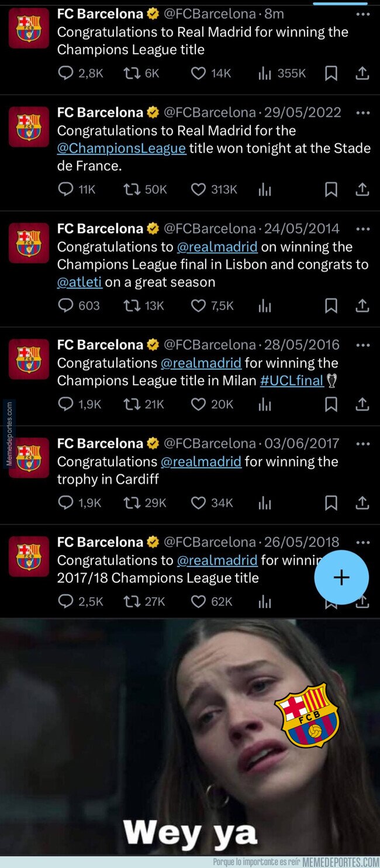
Task: Open more options on the 8m ago tweet
Action: (362, 14)
